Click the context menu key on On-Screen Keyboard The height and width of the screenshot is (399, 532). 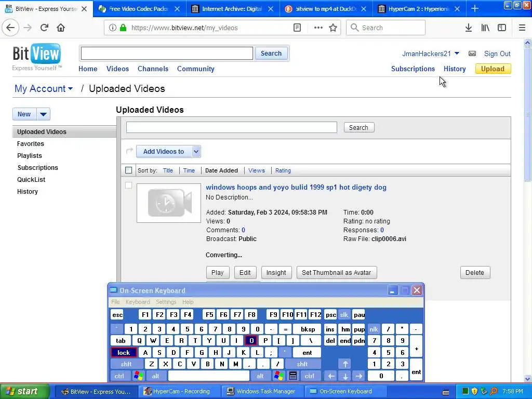click(293, 376)
